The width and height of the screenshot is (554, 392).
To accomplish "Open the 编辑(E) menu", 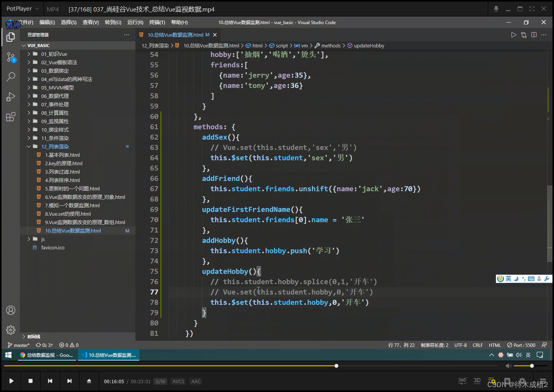I will (47, 22).
